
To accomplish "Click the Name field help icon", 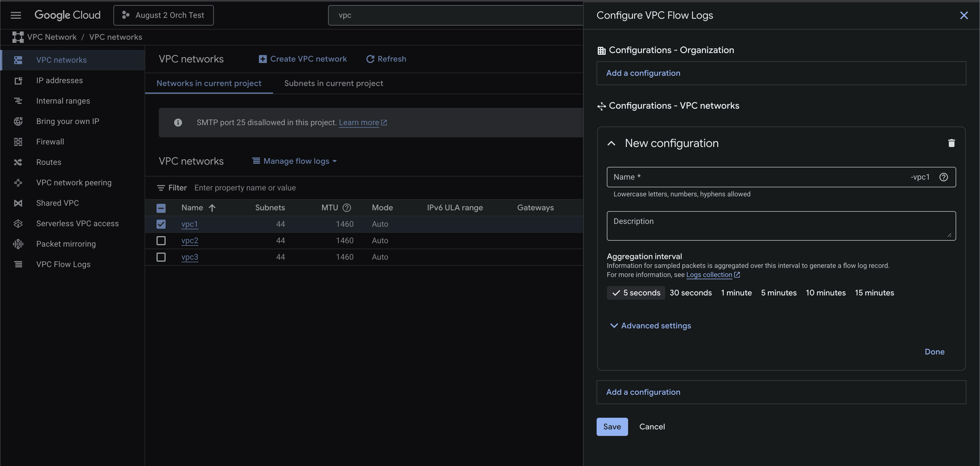I will tap(943, 177).
